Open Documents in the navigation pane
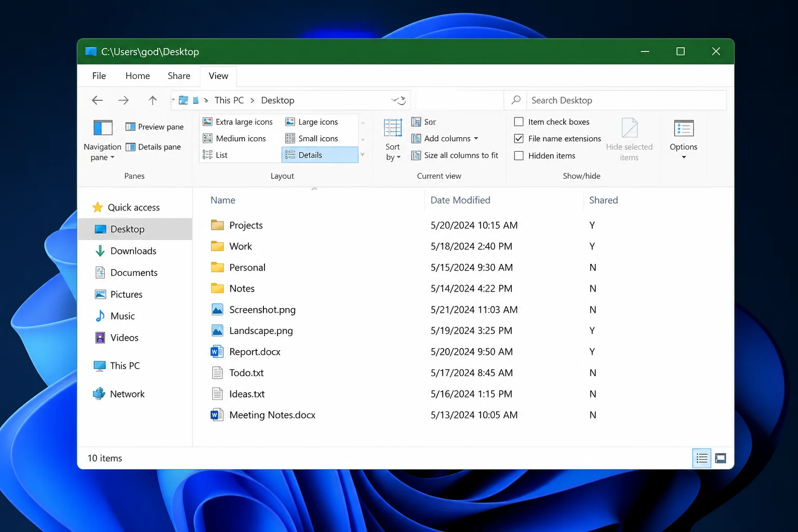The image size is (798, 532). 126,273
